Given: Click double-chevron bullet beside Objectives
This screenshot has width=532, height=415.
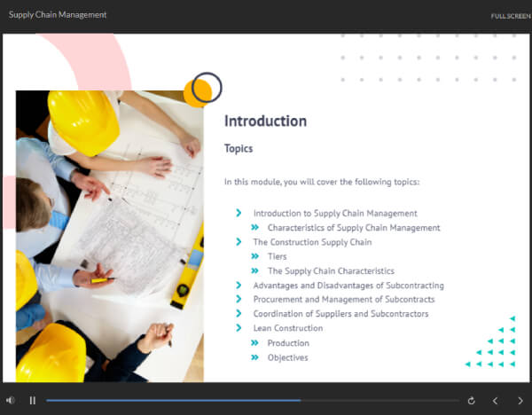Looking at the screenshot, I should pos(255,357).
